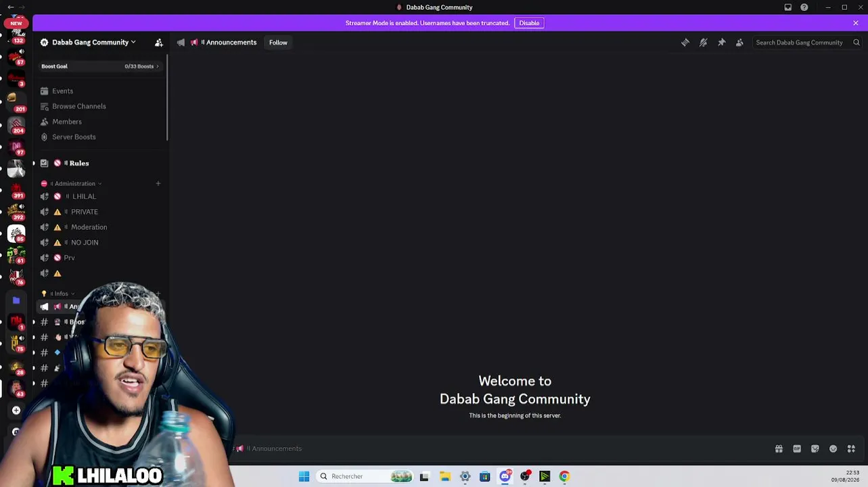
Task: Open the Events list
Action: 62,91
